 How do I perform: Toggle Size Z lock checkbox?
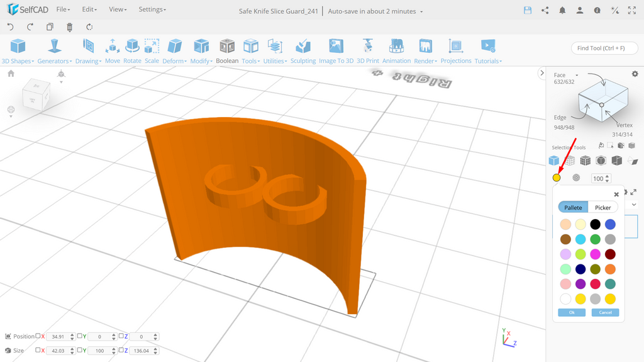[121, 350]
